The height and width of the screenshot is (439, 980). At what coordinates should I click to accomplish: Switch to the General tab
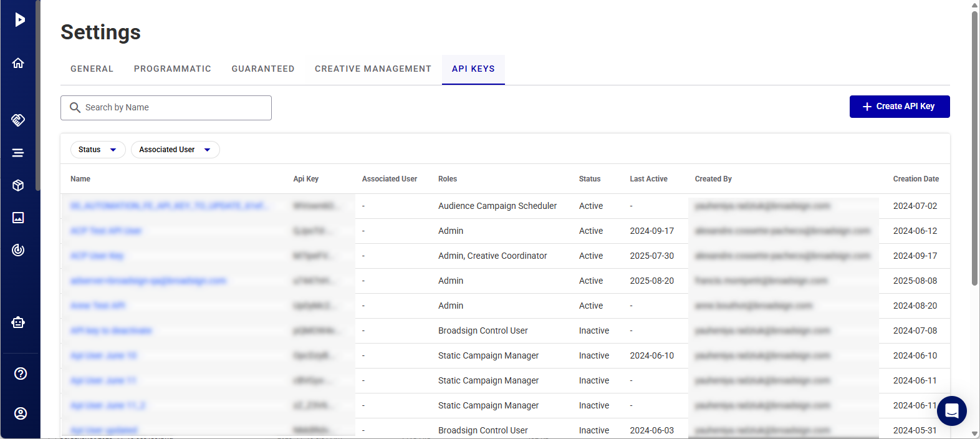[92, 69]
